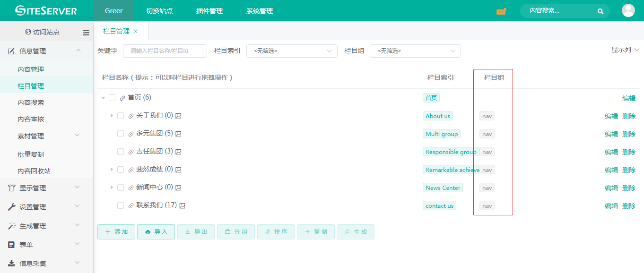
Task: Click the link icon next to 首页
Action: point(122,98)
